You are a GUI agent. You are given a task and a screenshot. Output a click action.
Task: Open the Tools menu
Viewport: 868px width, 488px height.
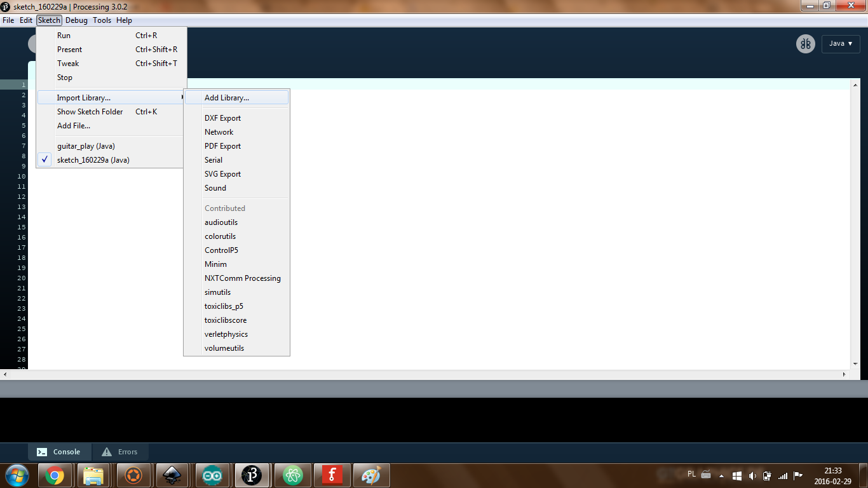pos(102,20)
